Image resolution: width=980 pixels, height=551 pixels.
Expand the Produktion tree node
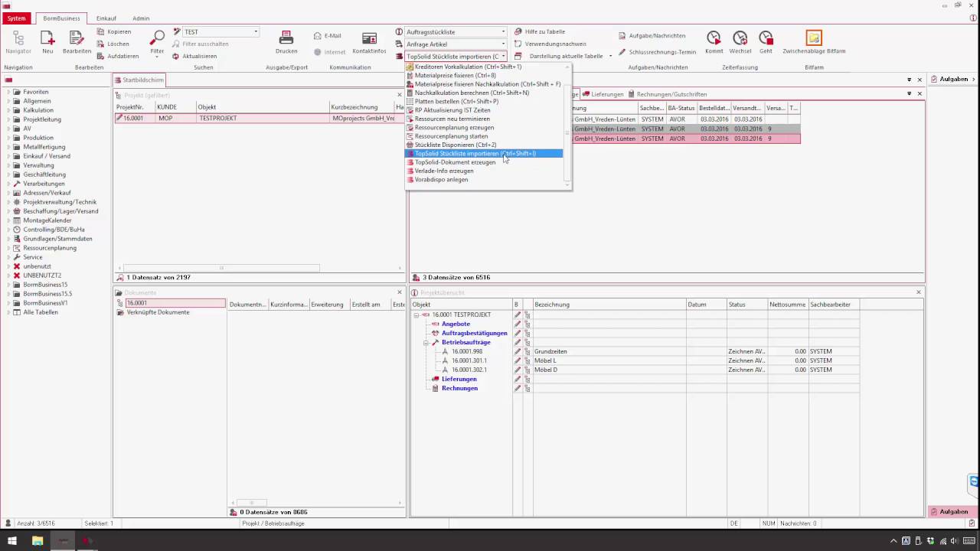click(x=9, y=138)
